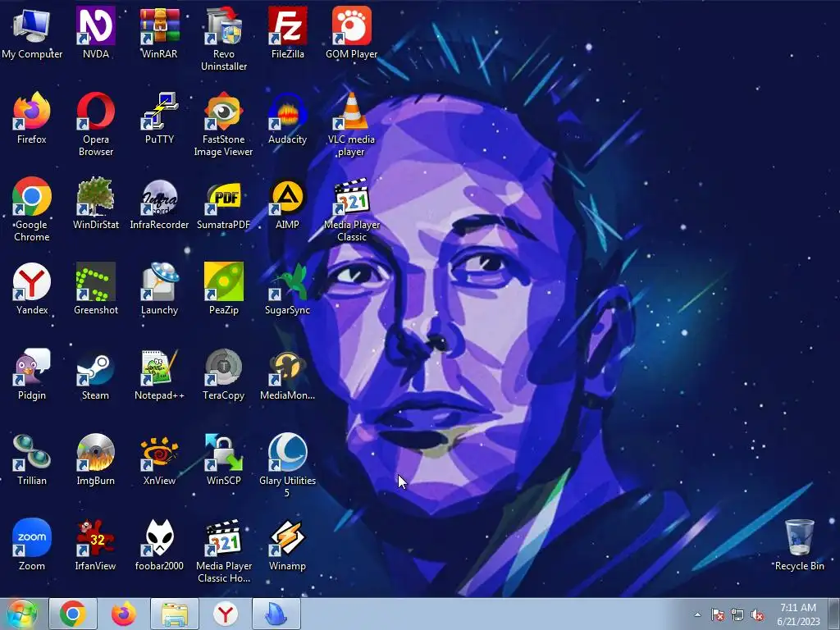Open the taskbar clock showing 7:11 AM

[x=798, y=614]
